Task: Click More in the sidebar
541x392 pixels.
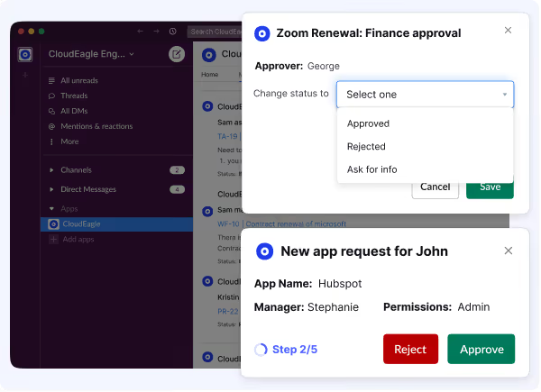Action: pyautogui.click(x=69, y=141)
